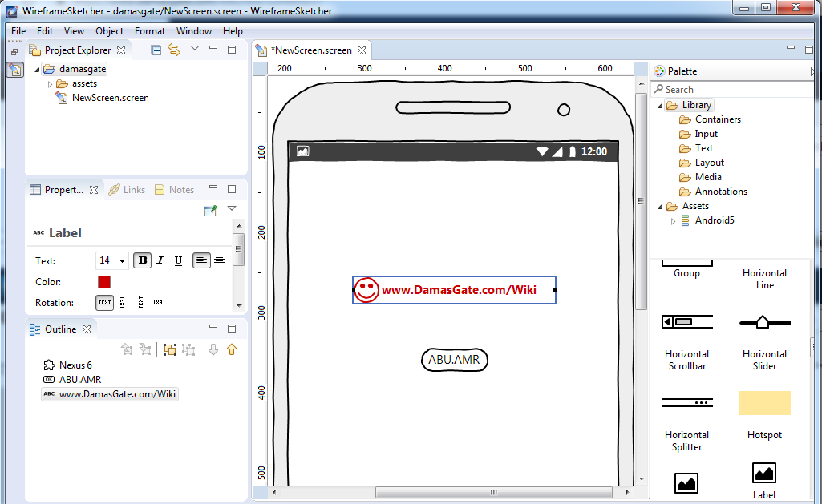822x504 pixels.
Task: Toggle underline text formatting
Action: pos(178,260)
